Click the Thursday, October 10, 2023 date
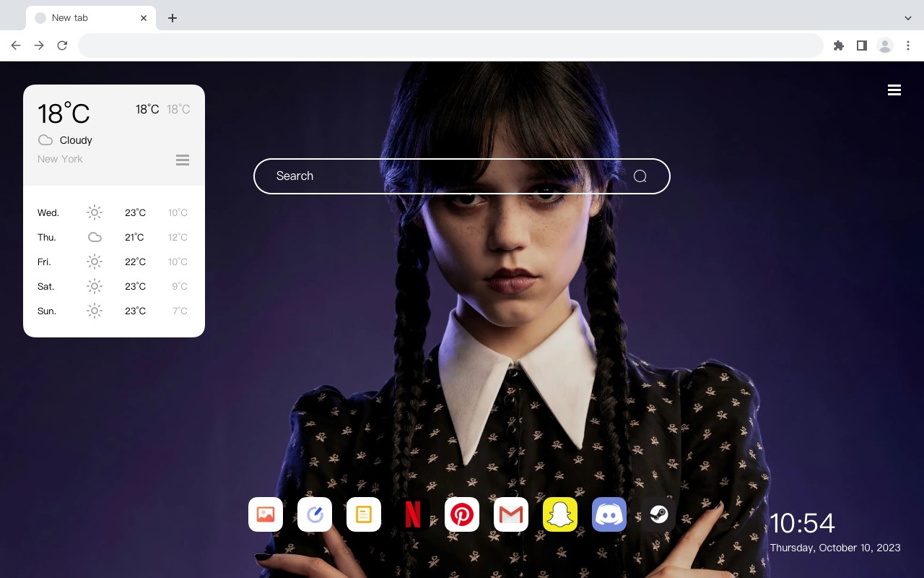The height and width of the screenshot is (578, 924). (x=835, y=548)
